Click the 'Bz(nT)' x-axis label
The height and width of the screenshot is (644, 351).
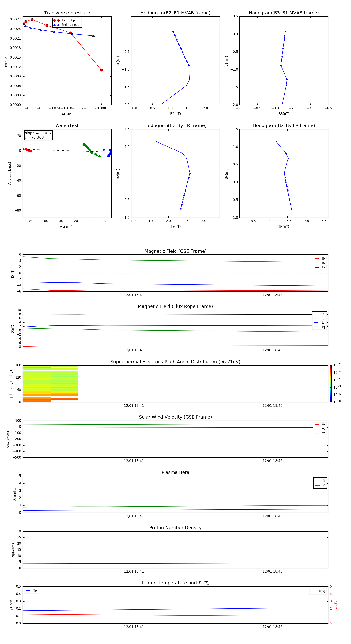(x=175, y=227)
